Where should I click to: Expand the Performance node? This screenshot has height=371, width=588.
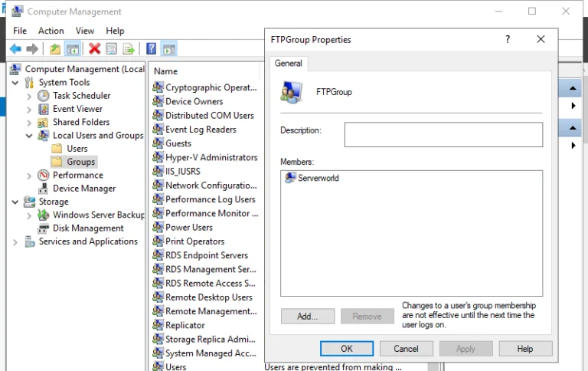coord(29,176)
